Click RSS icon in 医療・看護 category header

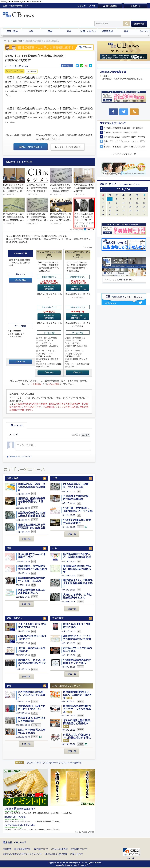pyautogui.click(x=44, y=478)
